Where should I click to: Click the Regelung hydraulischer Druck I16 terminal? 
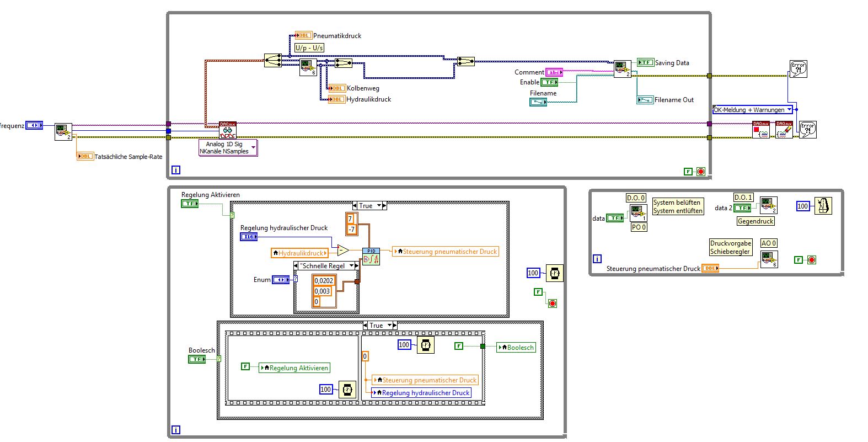coord(249,237)
